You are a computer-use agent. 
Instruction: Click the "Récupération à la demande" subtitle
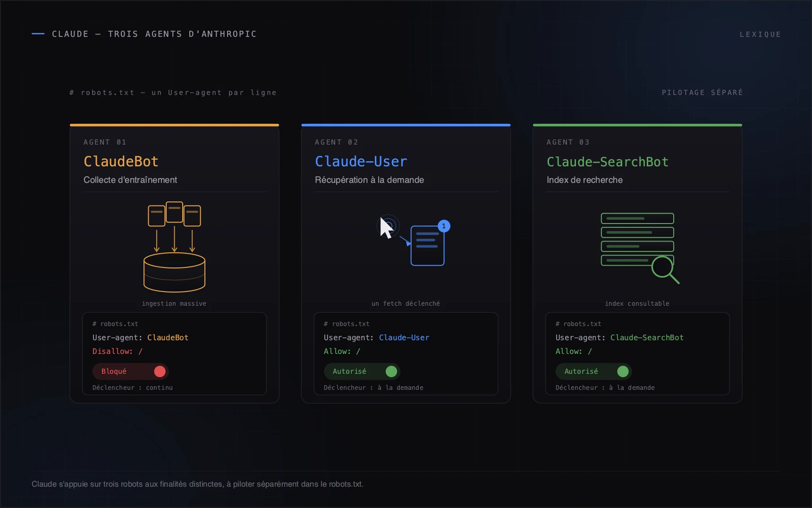[369, 180]
